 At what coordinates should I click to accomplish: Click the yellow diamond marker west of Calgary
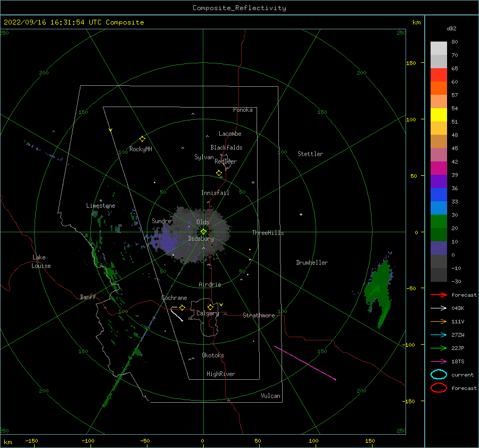pos(182,307)
